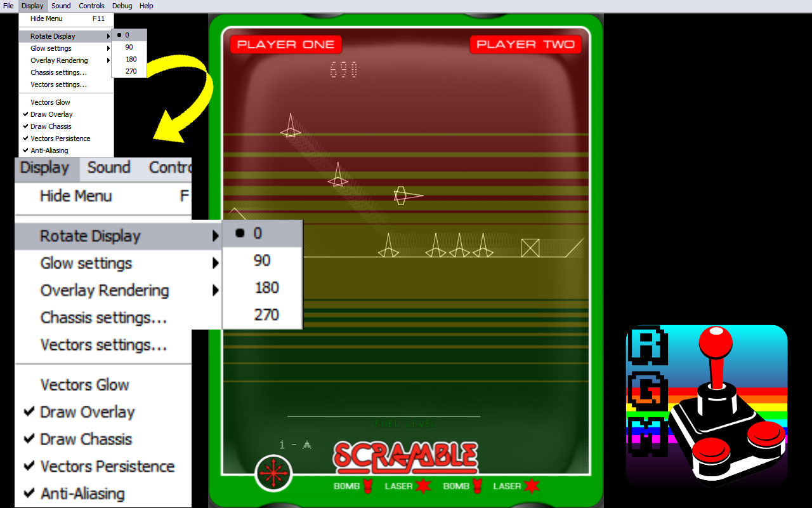The width and height of the screenshot is (812, 508).
Task: Choose Hide Menu F11 in the Display dropdown
Action: tap(66, 18)
